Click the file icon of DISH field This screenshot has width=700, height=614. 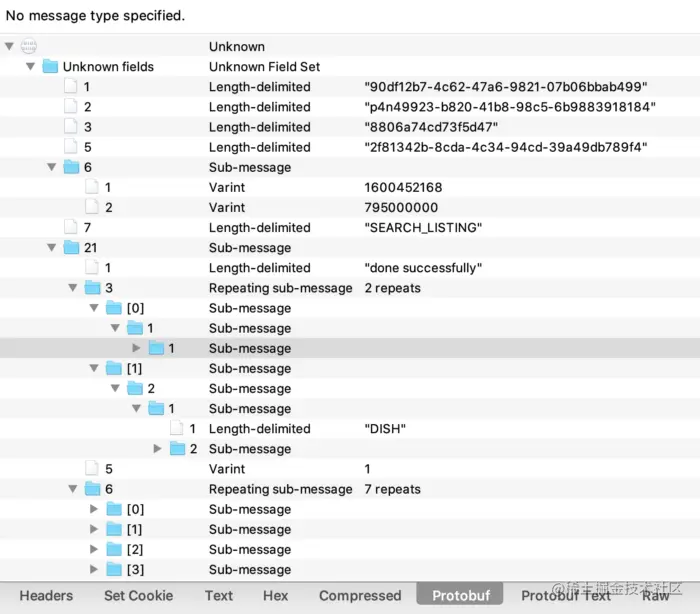tap(177, 429)
